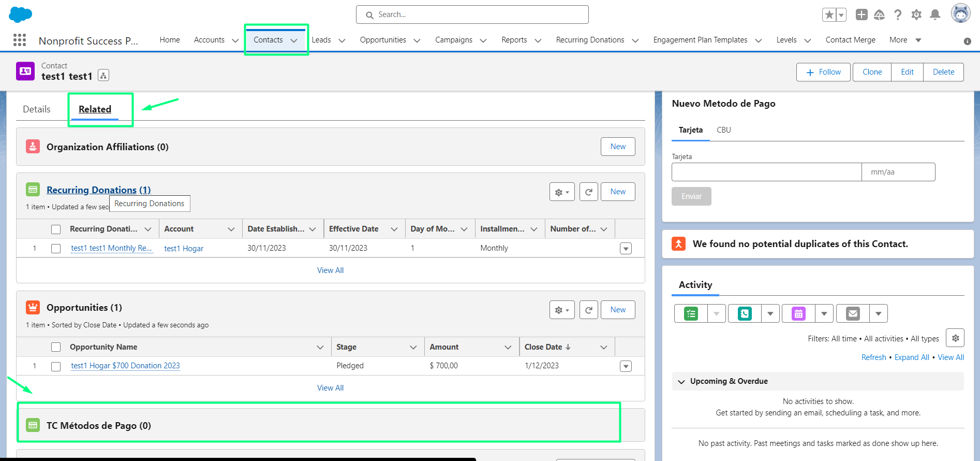Click the Recurring Donations list icon
The image size is (980, 461).
33,190
